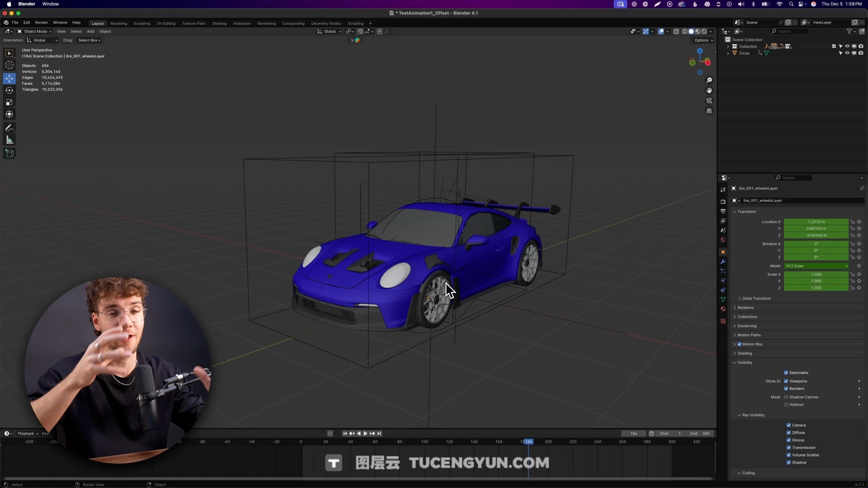Click the timeline horizontal scrollbar

coord(358,479)
